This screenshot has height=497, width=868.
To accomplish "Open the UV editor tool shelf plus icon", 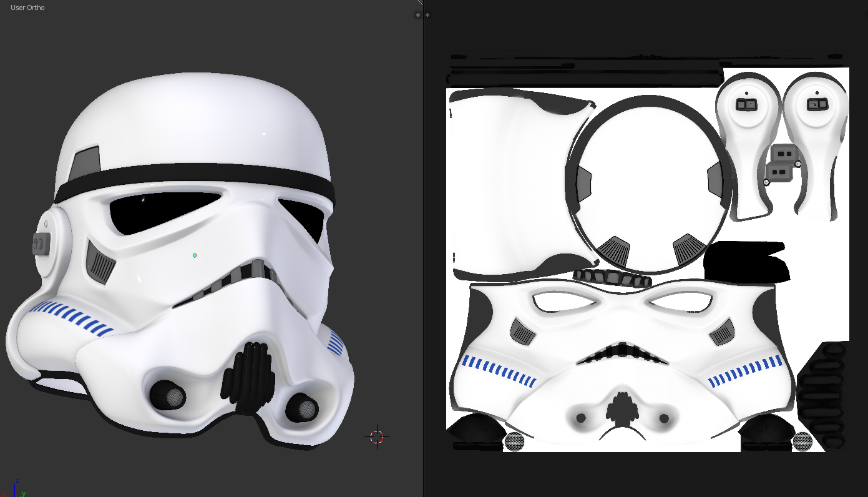I will [x=427, y=15].
